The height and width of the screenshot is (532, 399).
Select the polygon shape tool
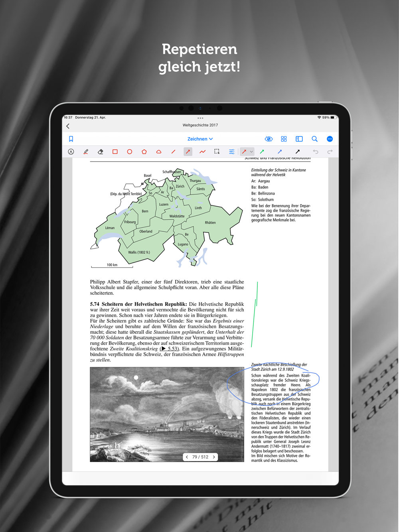click(x=144, y=152)
